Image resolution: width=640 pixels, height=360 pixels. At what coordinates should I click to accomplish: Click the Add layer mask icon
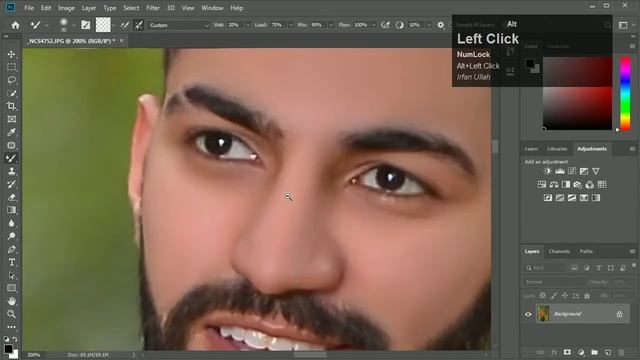click(x=567, y=352)
